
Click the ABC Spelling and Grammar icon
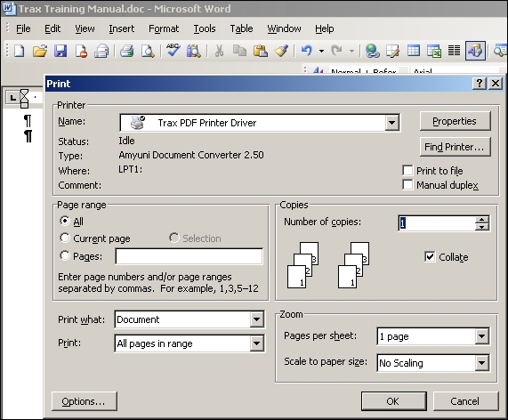[x=173, y=50]
